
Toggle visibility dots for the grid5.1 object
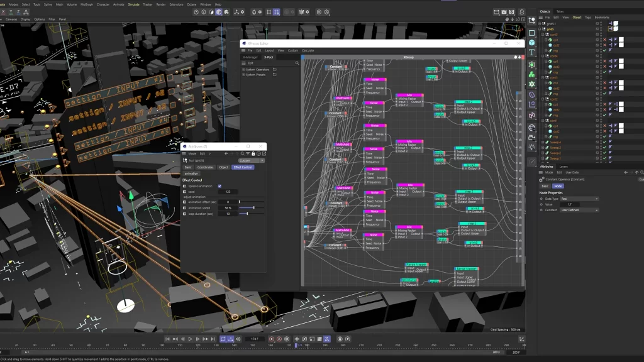pyautogui.click(x=601, y=23)
